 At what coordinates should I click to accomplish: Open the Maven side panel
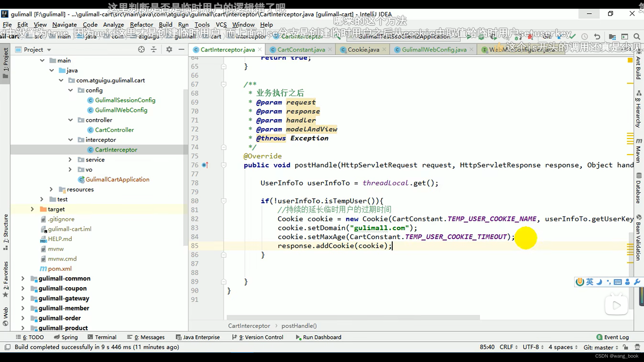(x=639, y=150)
